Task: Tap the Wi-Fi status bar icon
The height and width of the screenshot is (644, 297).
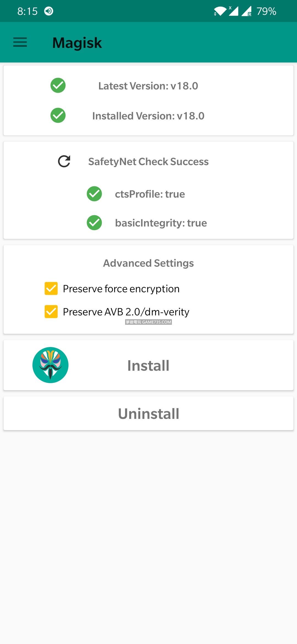Action: pos(220,11)
